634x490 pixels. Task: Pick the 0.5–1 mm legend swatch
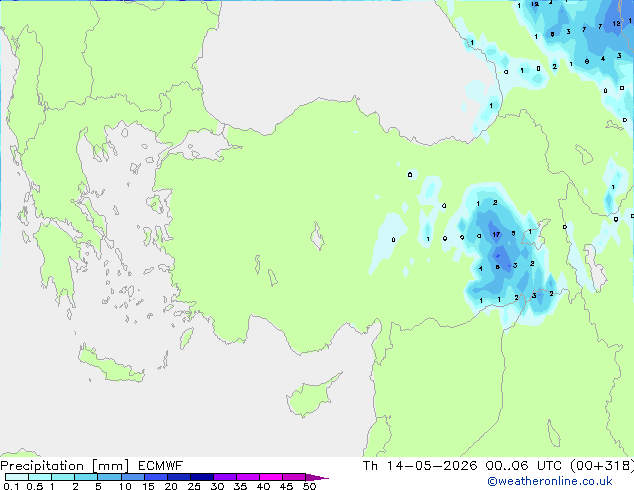40,477
